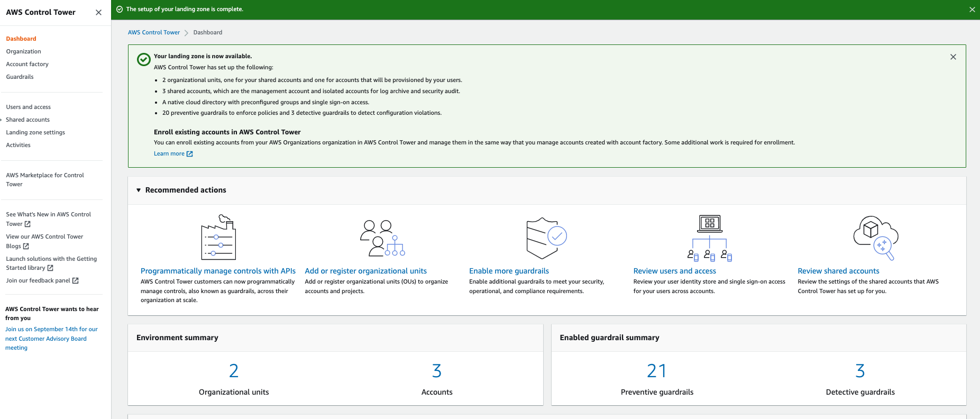Image resolution: width=980 pixels, height=419 pixels.
Task: Open Landing zone settings
Action: (35, 132)
